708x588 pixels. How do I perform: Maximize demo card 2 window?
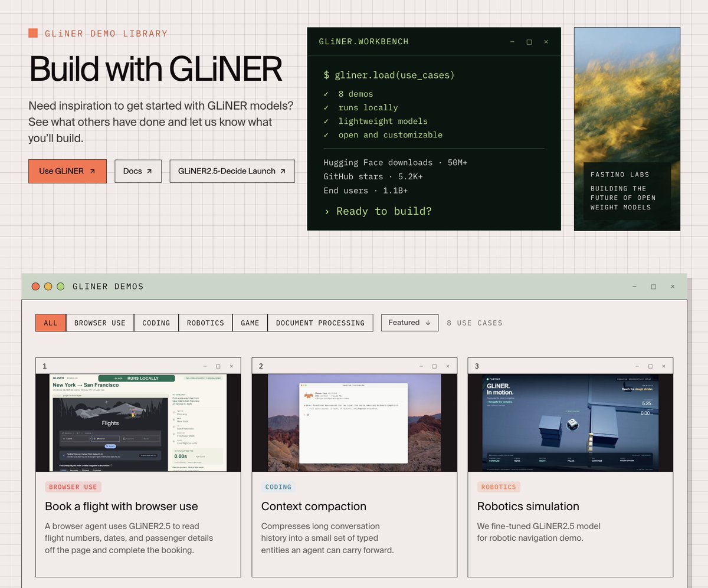(434, 366)
